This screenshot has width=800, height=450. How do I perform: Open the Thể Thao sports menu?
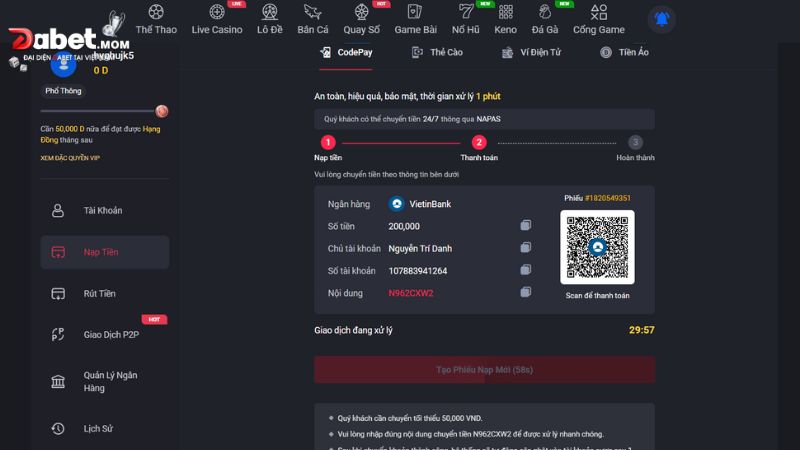click(x=156, y=19)
